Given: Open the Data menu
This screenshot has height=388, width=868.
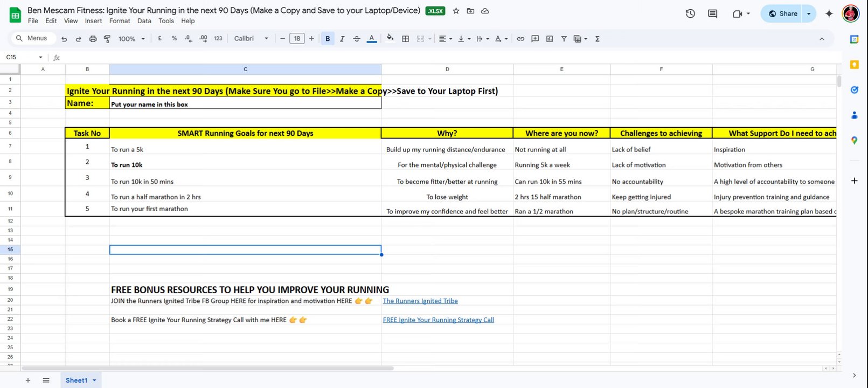Looking at the screenshot, I should pyautogui.click(x=144, y=21).
